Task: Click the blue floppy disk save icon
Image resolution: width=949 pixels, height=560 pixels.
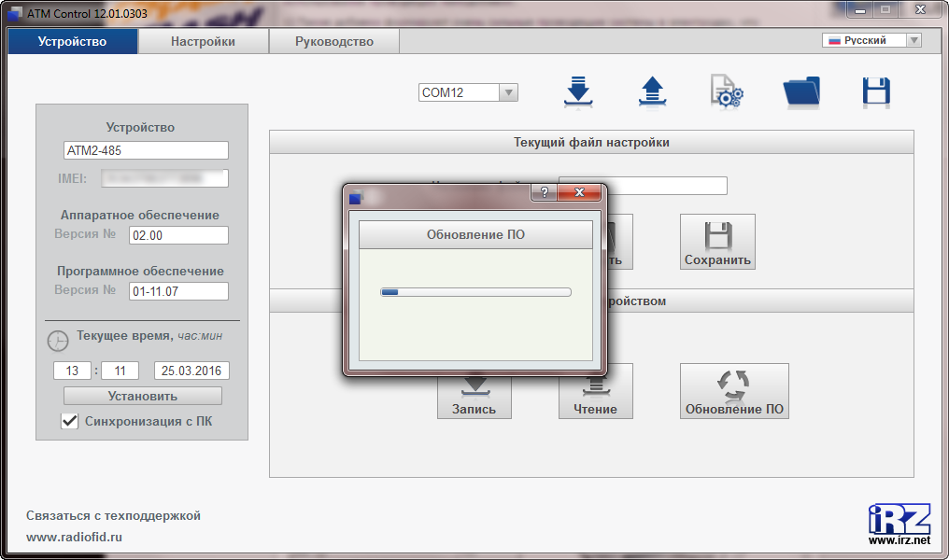Action: click(x=875, y=91)
